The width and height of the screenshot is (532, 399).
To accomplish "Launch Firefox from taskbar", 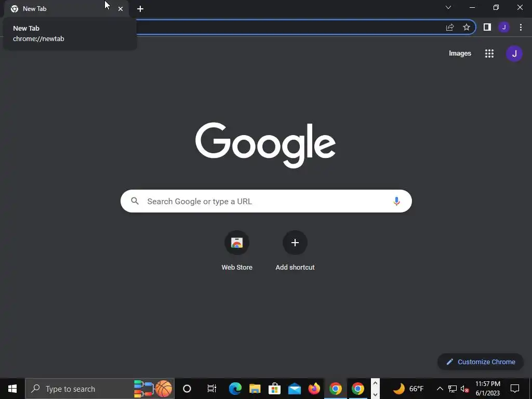I will pos(314,389).
